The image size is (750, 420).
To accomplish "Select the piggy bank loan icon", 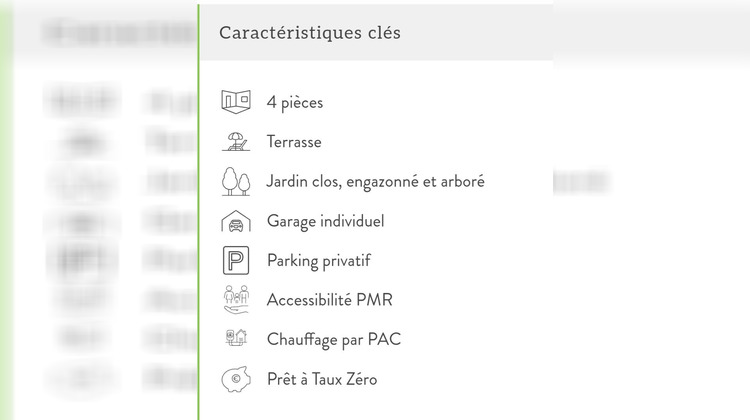I will (236, 379).
